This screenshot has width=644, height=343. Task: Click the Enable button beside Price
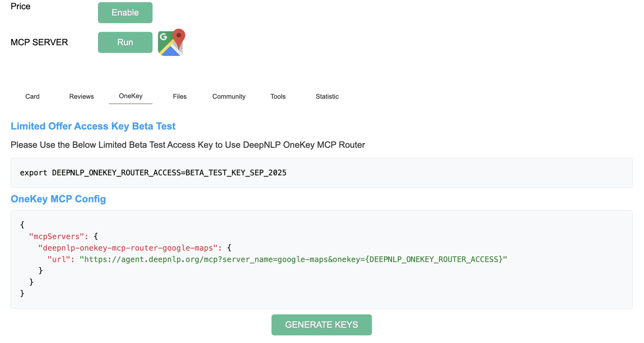tap(125, 13)
